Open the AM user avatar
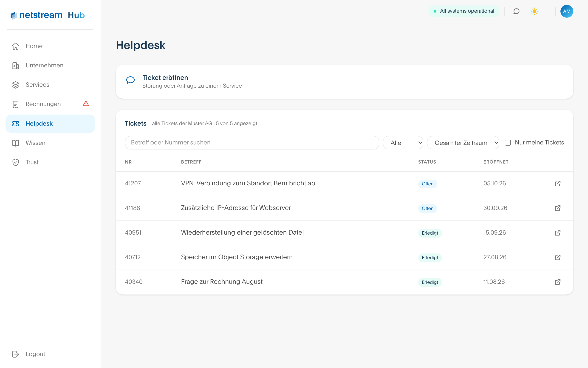The height and width of the screenshot is (368, 588). coord(567,11)
